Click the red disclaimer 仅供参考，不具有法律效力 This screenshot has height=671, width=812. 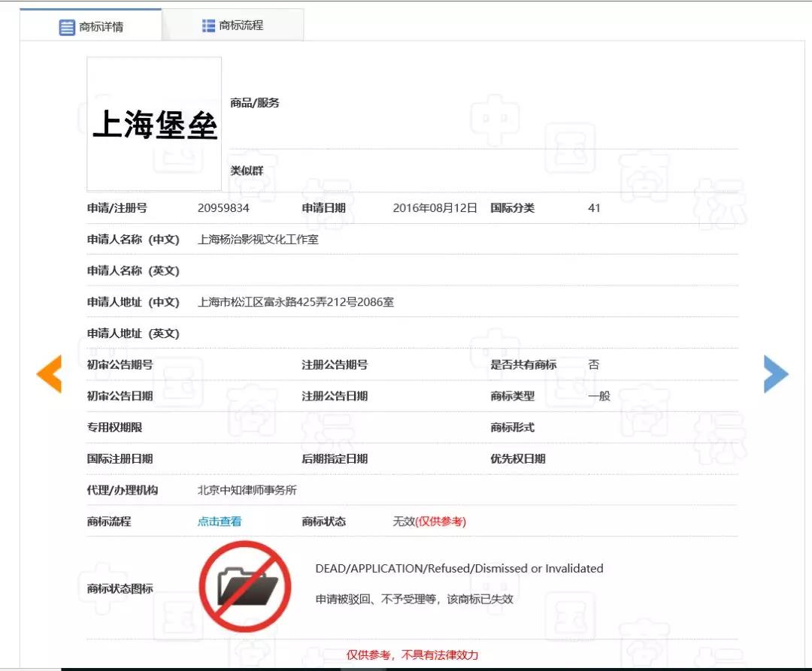pyautogui.click(x=412, y=655)
